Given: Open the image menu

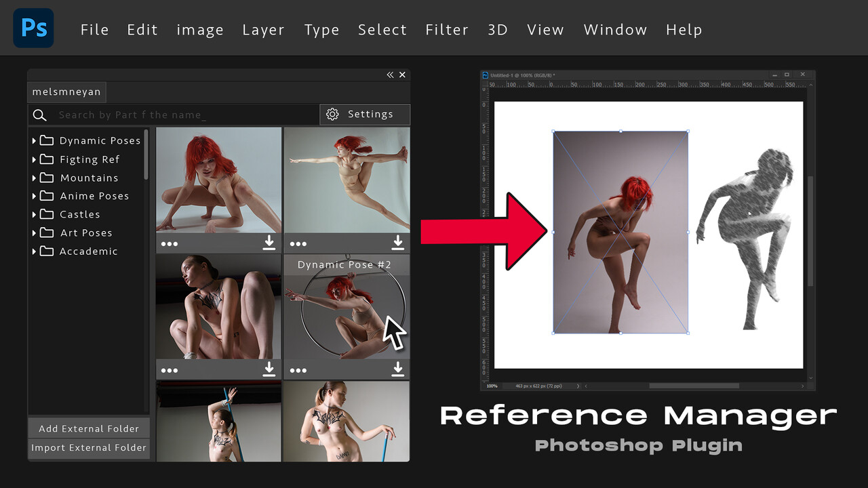Looking at the screenshot, I should [200, 30].
